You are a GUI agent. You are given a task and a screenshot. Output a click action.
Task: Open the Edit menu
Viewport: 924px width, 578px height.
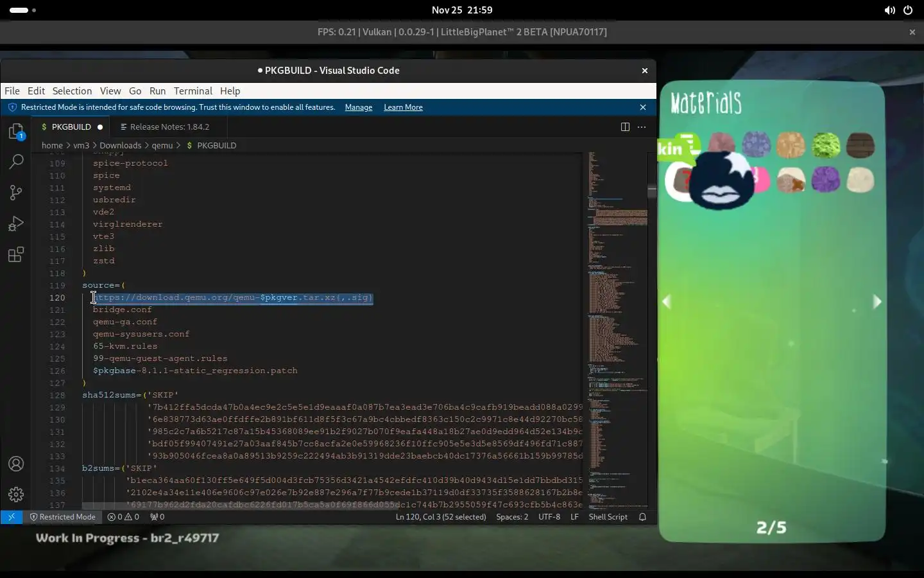[x=36, y=91]
